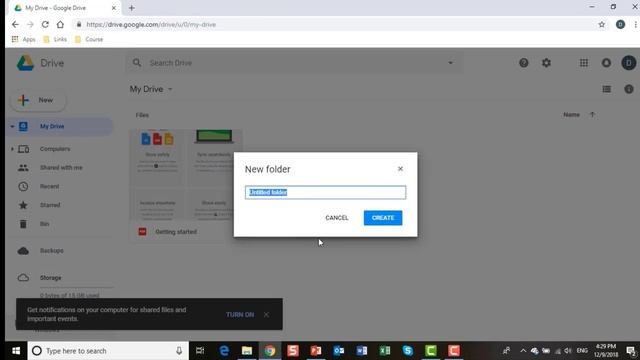Screen dimensions: 640x360
Task: Open Backups in the sidebar
Action: point(51,251)
